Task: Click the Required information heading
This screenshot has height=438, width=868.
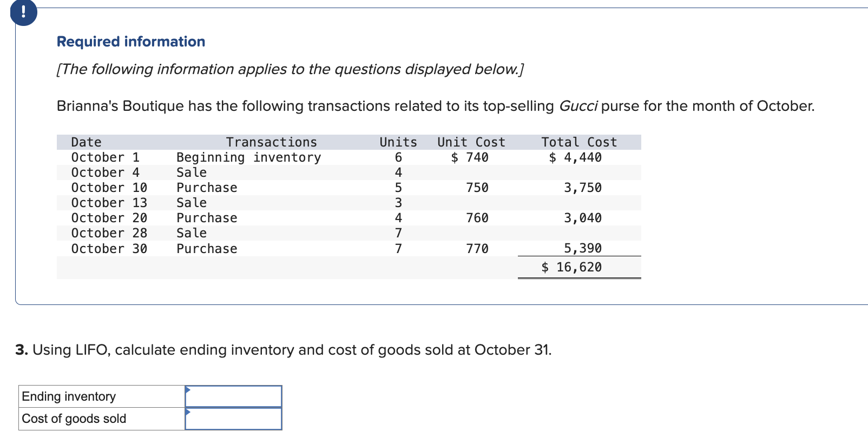Action: (x=131, y=42)
